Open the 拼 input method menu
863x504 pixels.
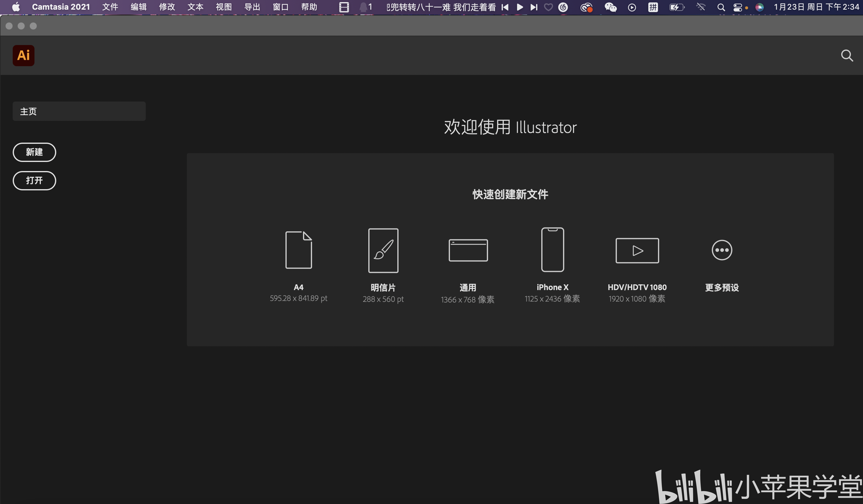653,7
